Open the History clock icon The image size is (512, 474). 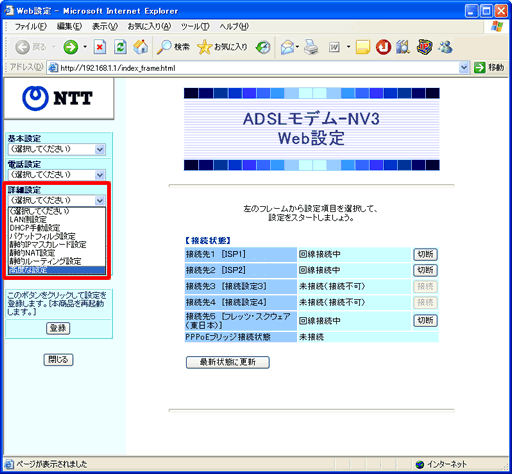tap(263, 47)
